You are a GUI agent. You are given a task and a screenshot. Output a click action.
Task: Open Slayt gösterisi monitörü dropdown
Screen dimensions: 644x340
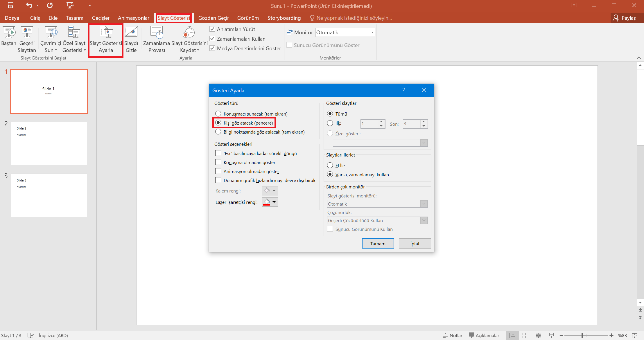click(x=377, y=204)
